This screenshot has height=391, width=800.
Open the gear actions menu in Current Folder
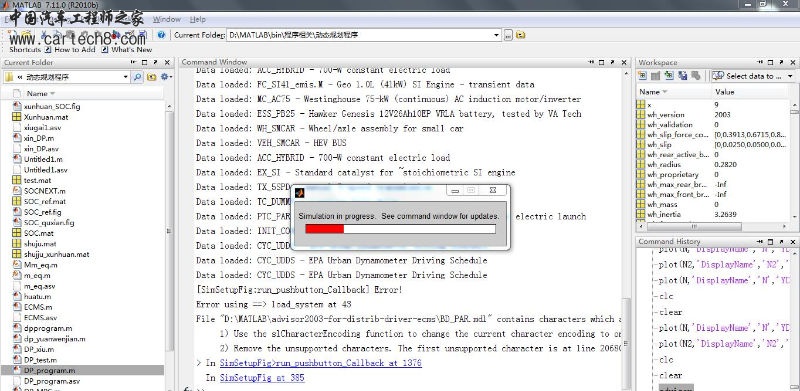point(166,77)
